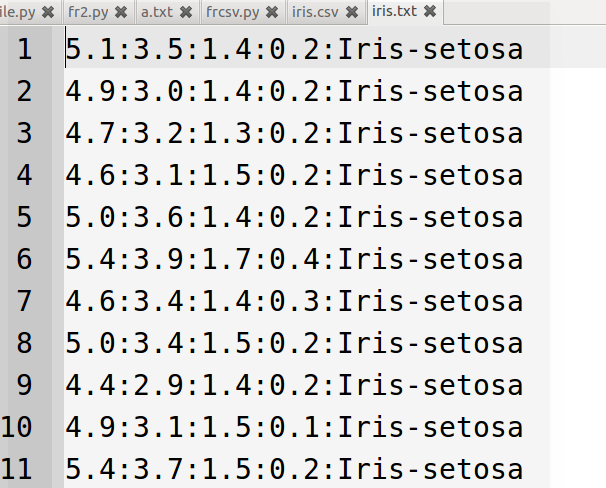Open the a.txt tab
The image size is (606, 488).
coord(157,12)
